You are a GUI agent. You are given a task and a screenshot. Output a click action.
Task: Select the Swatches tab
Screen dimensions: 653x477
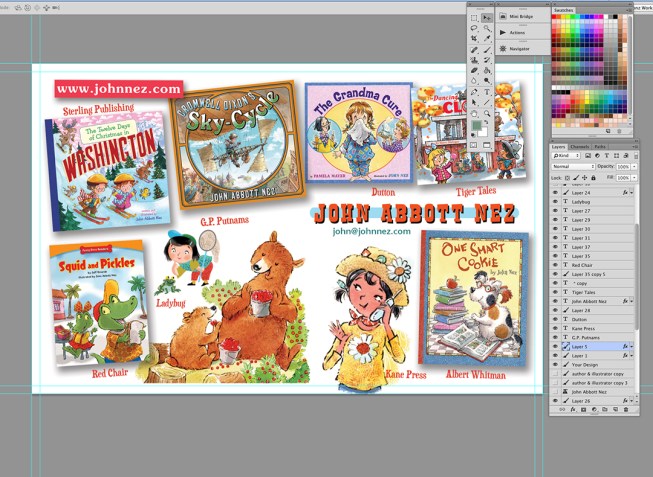[563, 10]
